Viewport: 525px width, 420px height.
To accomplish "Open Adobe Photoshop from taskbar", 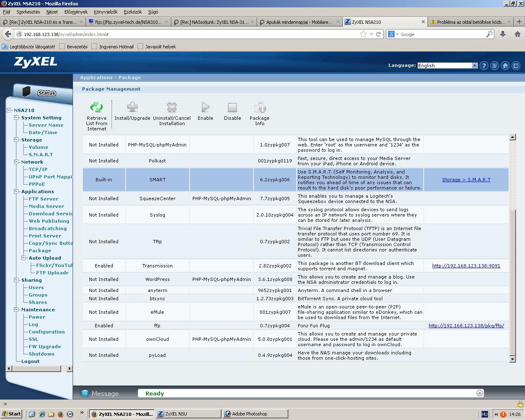I will click(255, 414).
